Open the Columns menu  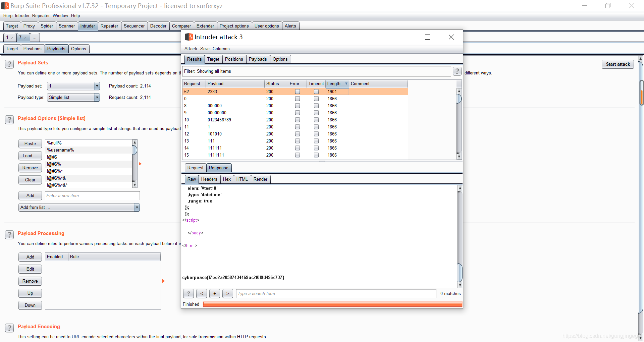tap(221, 49)
